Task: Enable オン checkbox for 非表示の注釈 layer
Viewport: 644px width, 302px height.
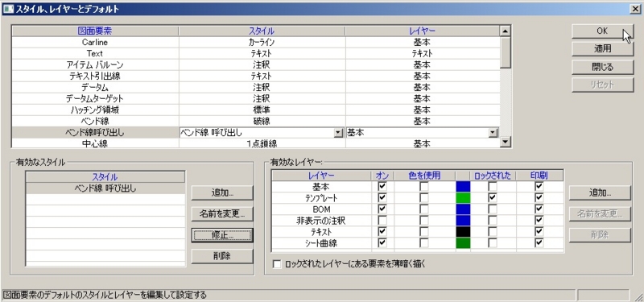Action: tap(382, 221)
